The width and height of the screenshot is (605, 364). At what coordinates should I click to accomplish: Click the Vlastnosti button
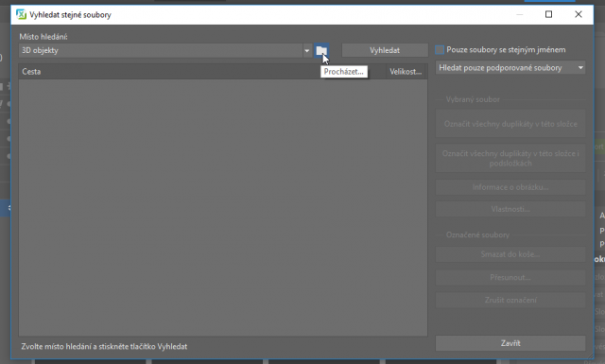510,209
